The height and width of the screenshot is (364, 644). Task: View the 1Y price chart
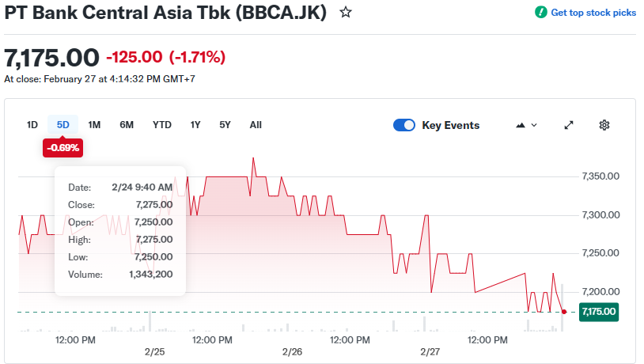pos(195,125)
